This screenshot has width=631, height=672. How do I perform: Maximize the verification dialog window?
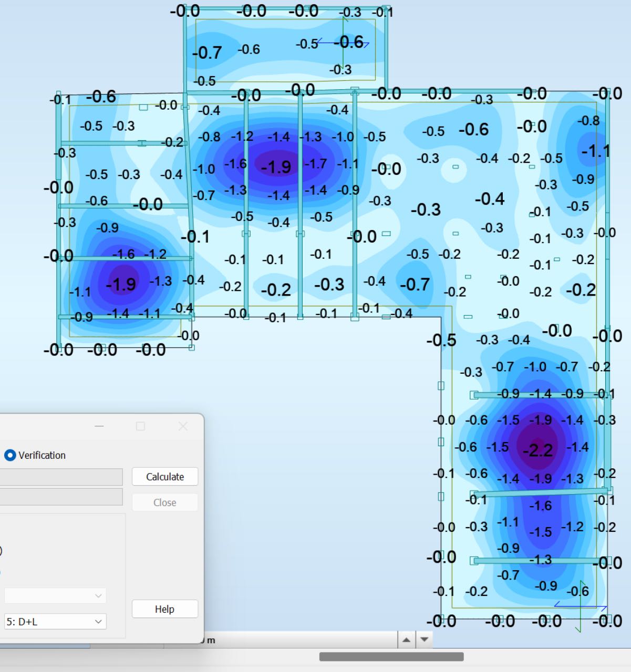(x=140, y=426)
